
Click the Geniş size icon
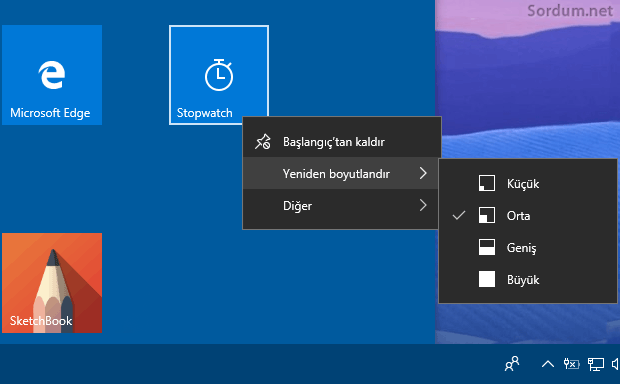[487, 248]
